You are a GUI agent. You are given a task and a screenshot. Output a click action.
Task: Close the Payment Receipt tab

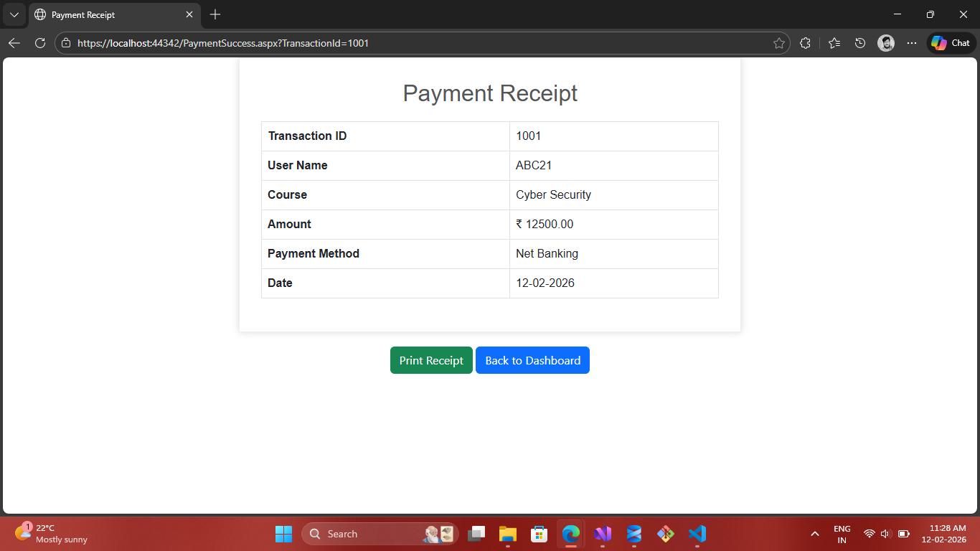[189, 14]
